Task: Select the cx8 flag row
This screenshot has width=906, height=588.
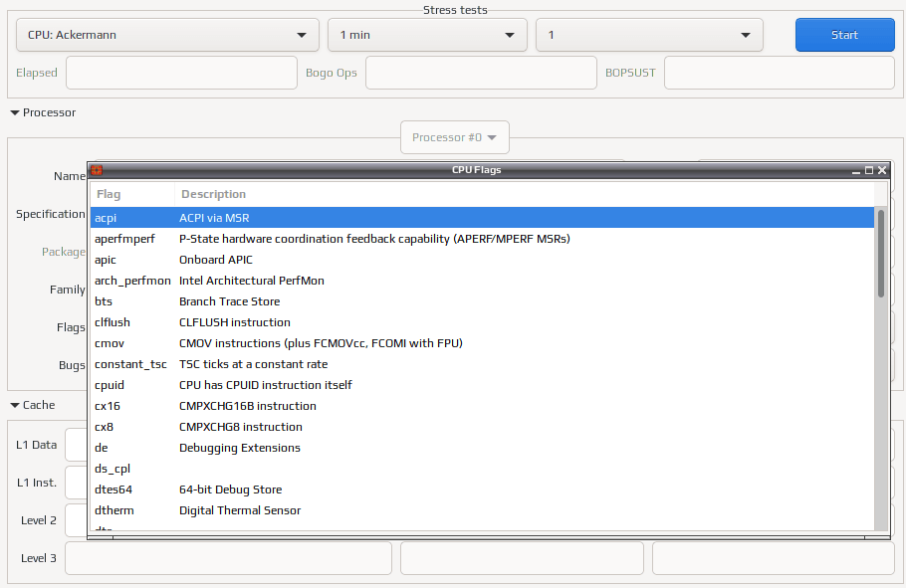Action: [482, 427]
